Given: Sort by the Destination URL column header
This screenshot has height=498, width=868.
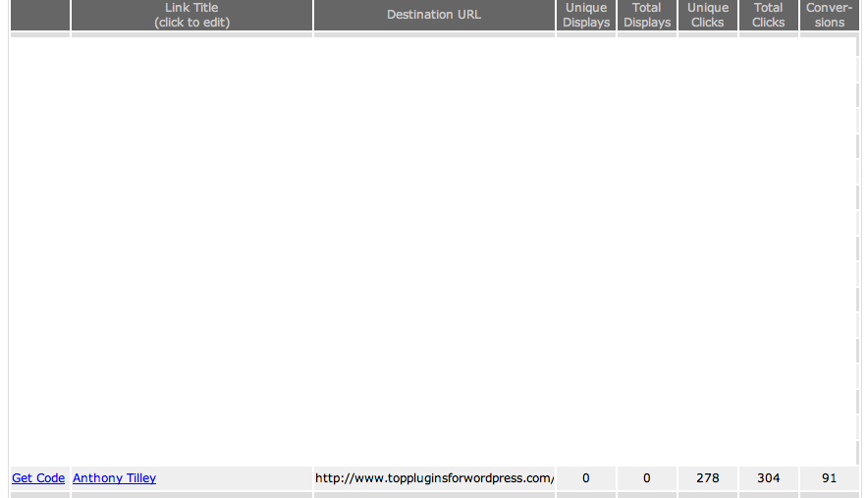Looking at the screenshot, I should pyautogui.click(x=434, y=15).
